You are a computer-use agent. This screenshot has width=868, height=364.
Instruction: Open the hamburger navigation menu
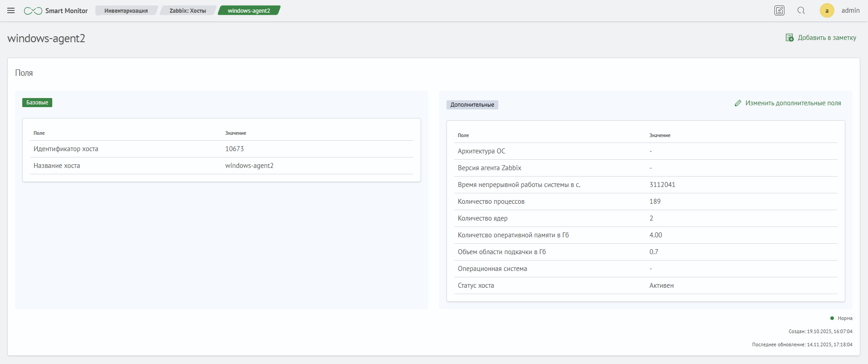pyautogui.click(x=11, y=10)
